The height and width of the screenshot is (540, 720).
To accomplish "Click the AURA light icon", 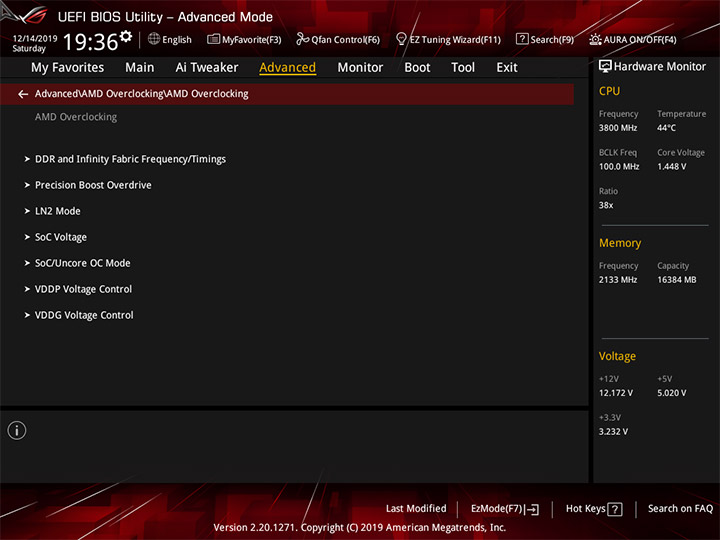I will click(x=595, y=39).
